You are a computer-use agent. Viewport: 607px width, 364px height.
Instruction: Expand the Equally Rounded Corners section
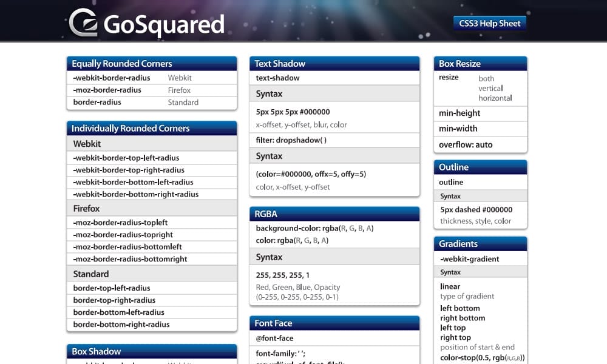tap(151, 63)
